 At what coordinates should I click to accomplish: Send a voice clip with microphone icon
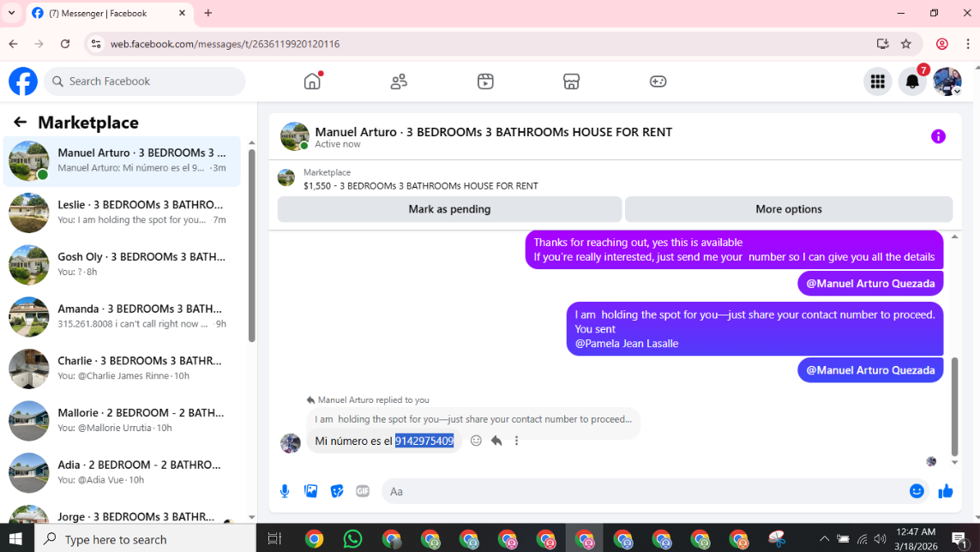pyautogui.click(x=285, y=491)
